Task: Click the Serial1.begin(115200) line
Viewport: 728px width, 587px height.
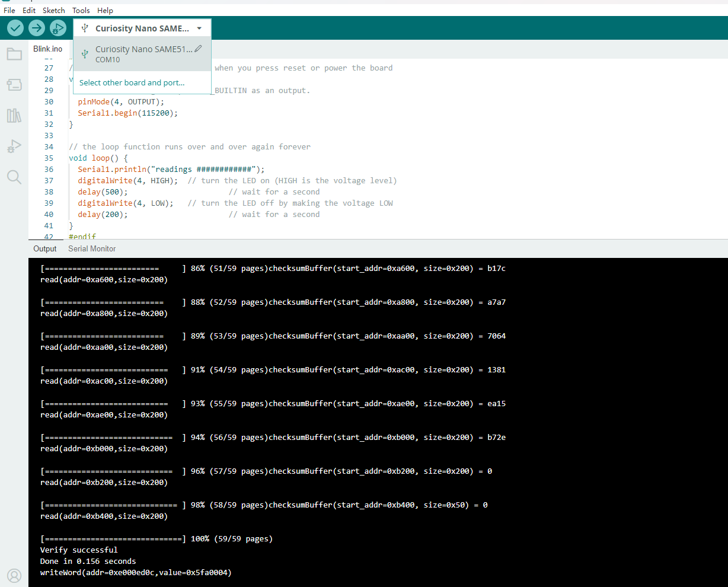Action: coord(127,113)
